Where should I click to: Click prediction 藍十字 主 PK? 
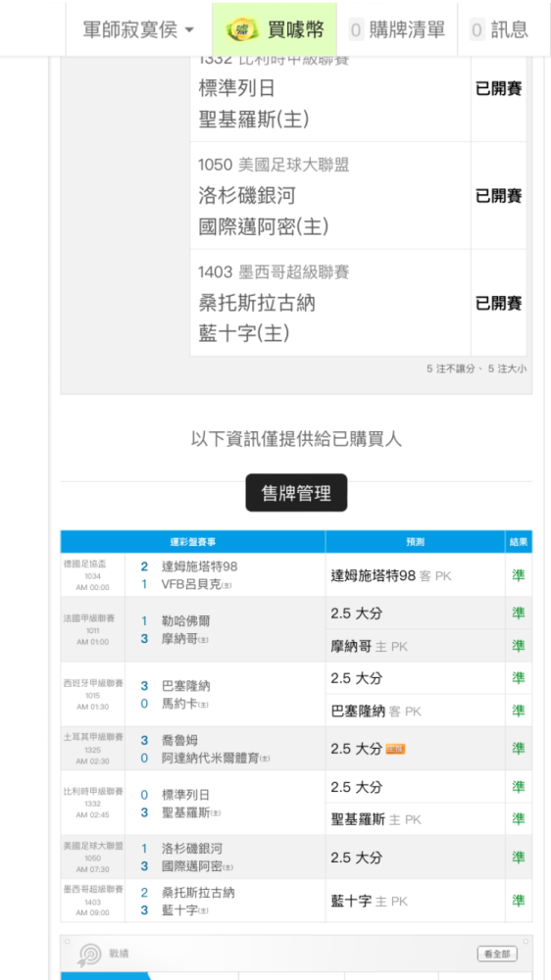pos(369,902)
